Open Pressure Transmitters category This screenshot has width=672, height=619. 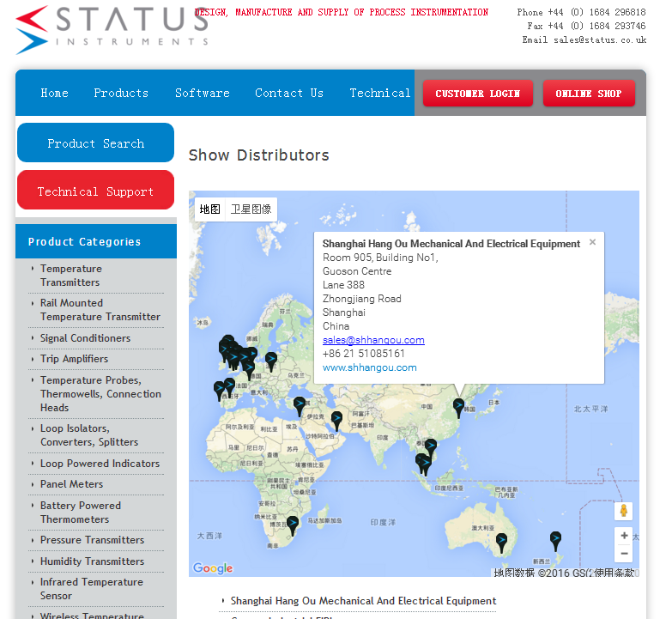[92, 539]
